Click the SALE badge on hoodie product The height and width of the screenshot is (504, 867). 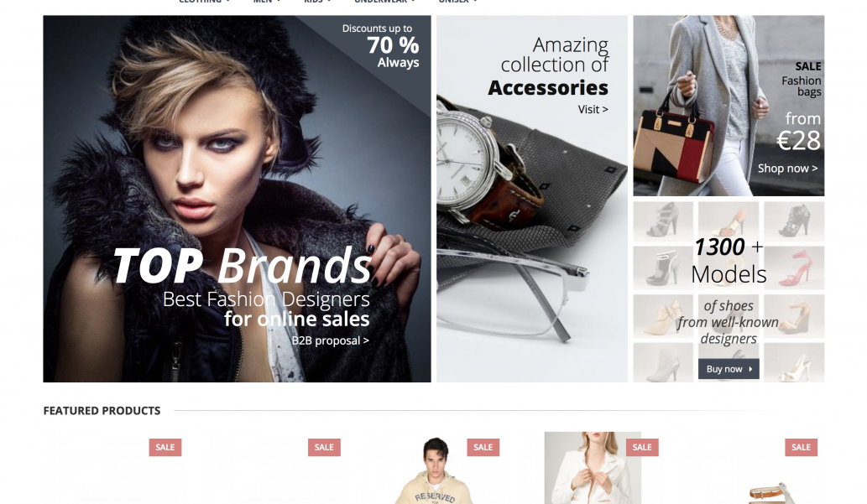[483, 447]
